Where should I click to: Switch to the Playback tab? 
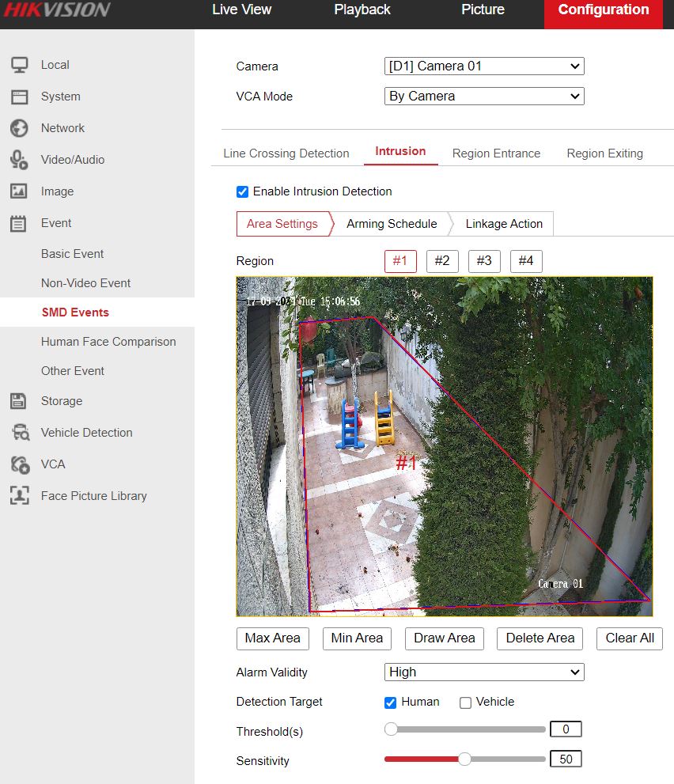coord(362,10)
